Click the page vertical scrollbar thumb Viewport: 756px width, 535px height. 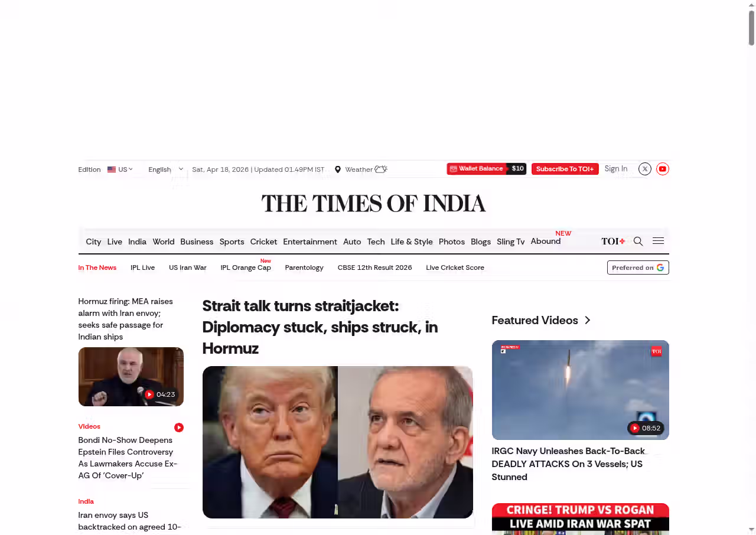click(x=751, y=28)
